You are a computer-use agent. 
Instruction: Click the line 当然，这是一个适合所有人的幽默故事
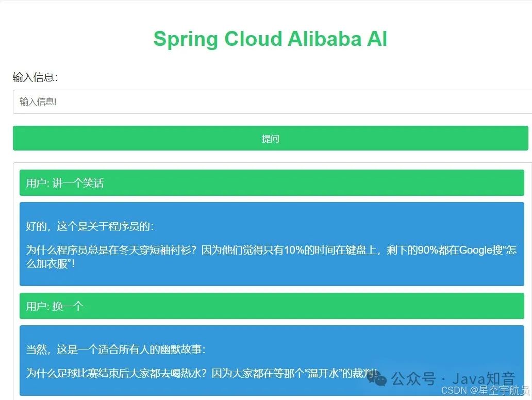pos(115,349)
